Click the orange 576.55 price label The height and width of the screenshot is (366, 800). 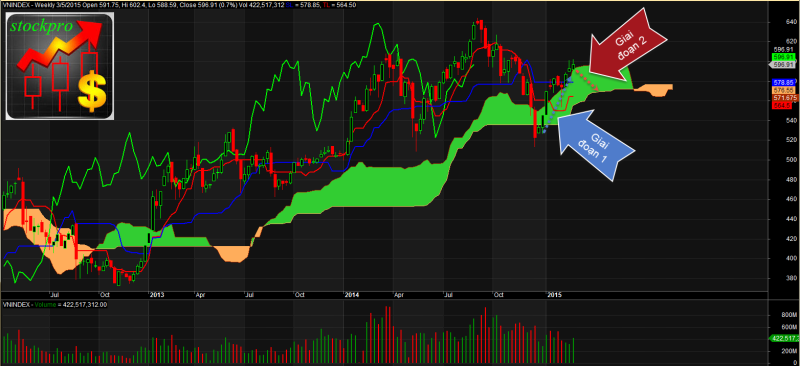click(x=784, y=90)
